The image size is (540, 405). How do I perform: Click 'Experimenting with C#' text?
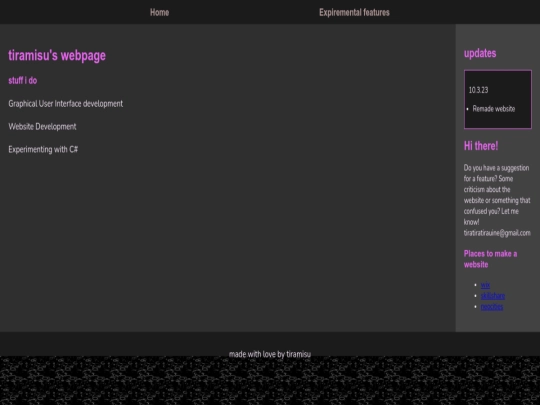coord(43,149)
